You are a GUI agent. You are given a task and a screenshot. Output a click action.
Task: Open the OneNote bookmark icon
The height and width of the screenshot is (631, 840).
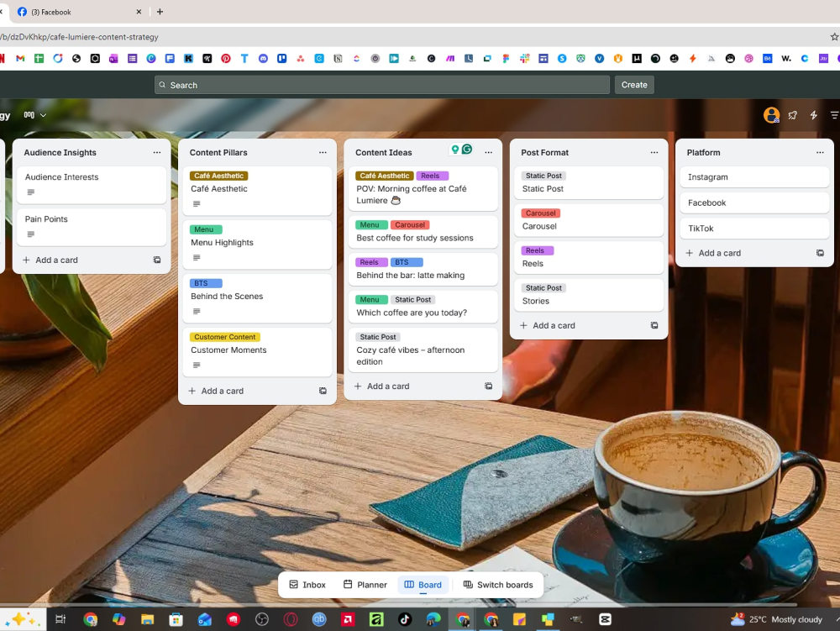tap(113, 58)
